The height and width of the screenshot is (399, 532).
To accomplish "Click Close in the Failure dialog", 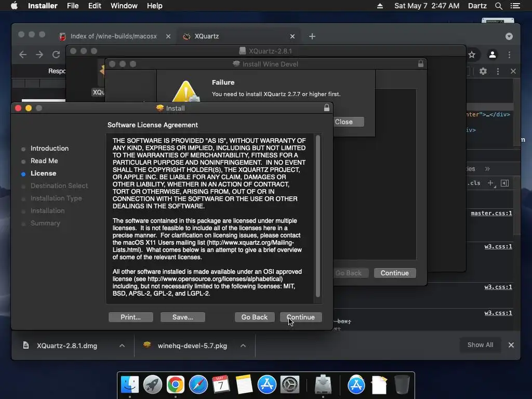I will pyautogui.click(x=349, y=122).
